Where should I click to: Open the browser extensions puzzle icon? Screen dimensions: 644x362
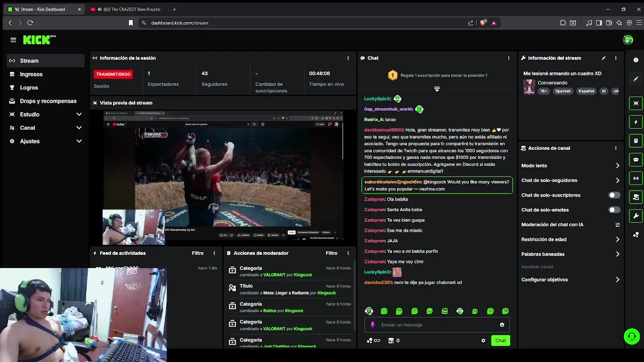562,23
